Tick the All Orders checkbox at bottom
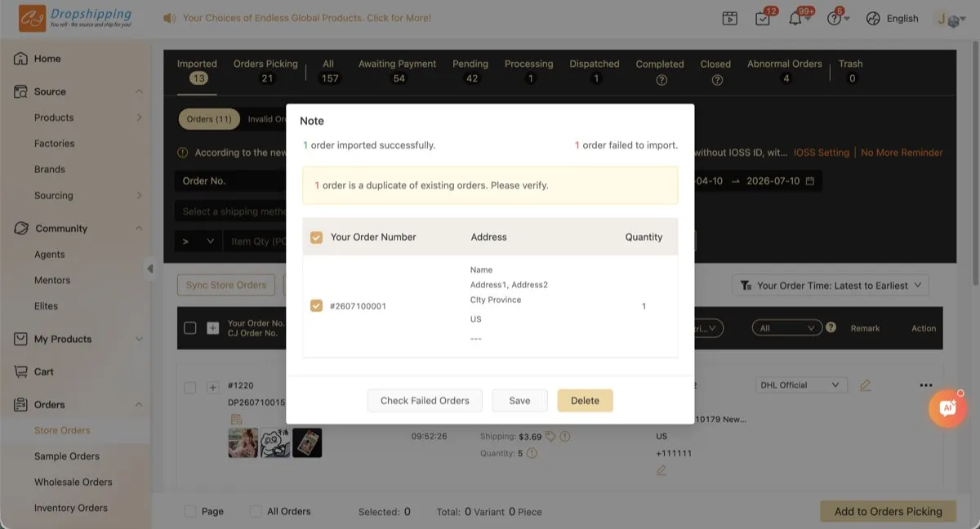 coord(256,511)
